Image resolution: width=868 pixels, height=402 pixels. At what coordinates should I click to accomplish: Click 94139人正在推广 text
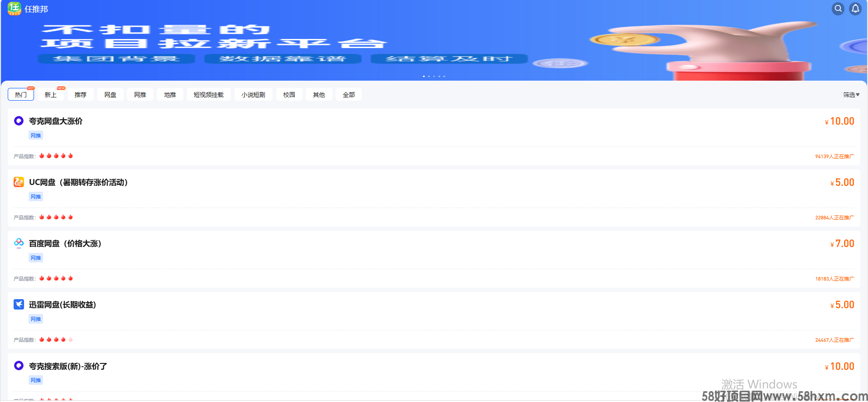click(834, 156)
